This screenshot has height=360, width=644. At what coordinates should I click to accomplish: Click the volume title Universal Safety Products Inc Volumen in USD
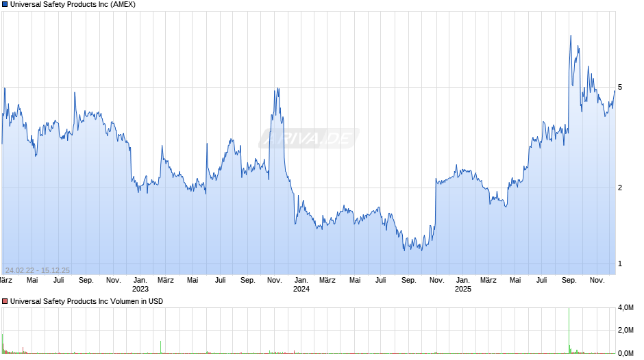point(86,301)
